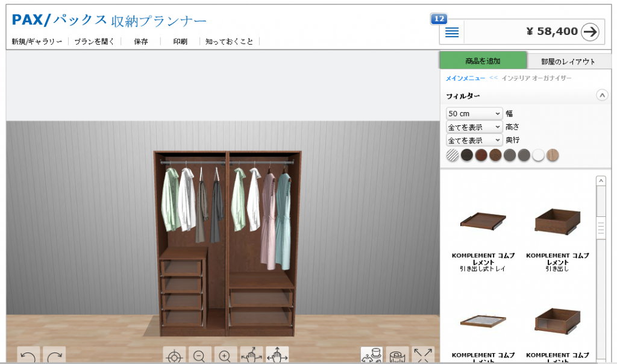The width and height of the screenshot is (617, 364).
Task: Select the upper drawer in the right frame
Action: pos(261,298)
